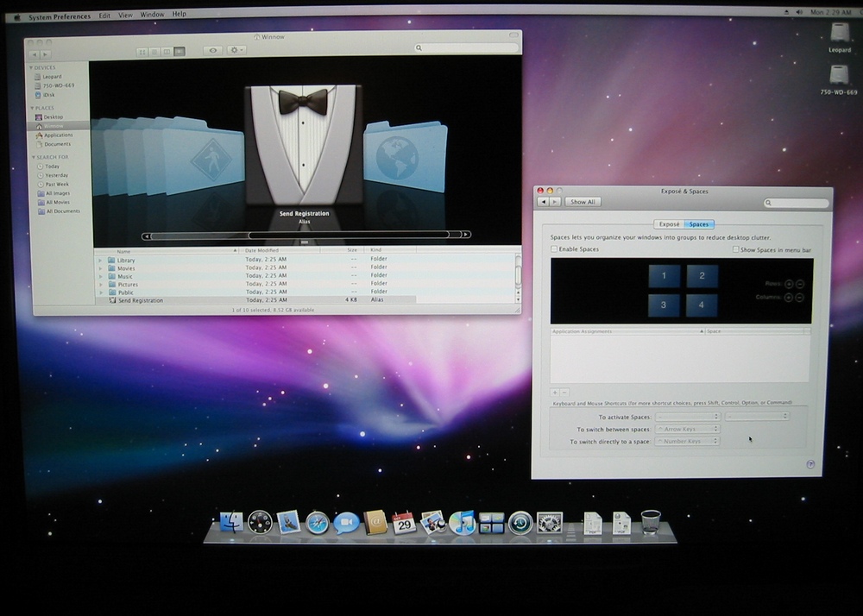Click the Show All button
Viewport: 863px width, 616px height.
tap(583, 202)
